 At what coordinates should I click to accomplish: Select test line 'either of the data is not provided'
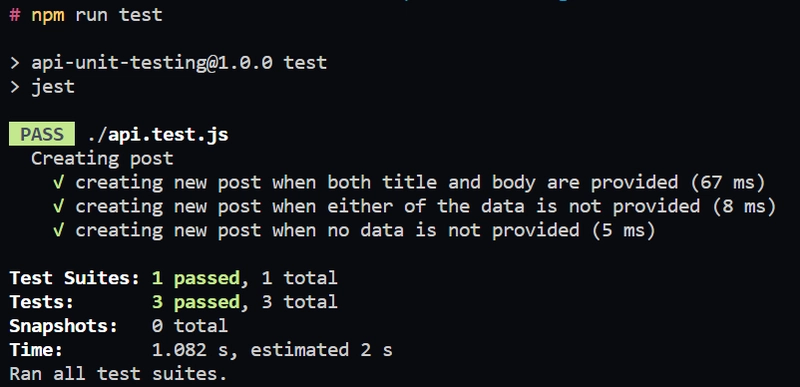[426, 206]
